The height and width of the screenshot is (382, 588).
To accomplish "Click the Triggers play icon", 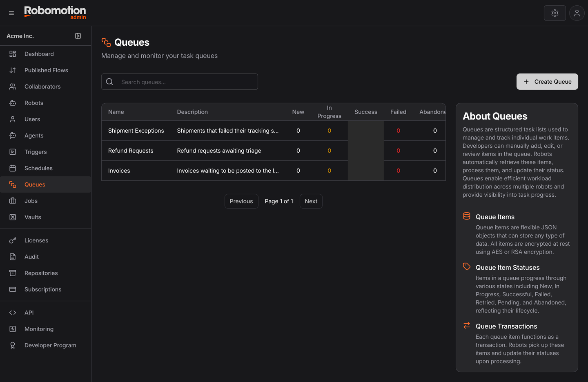I will pyautogui.click(x=13, y=152).
